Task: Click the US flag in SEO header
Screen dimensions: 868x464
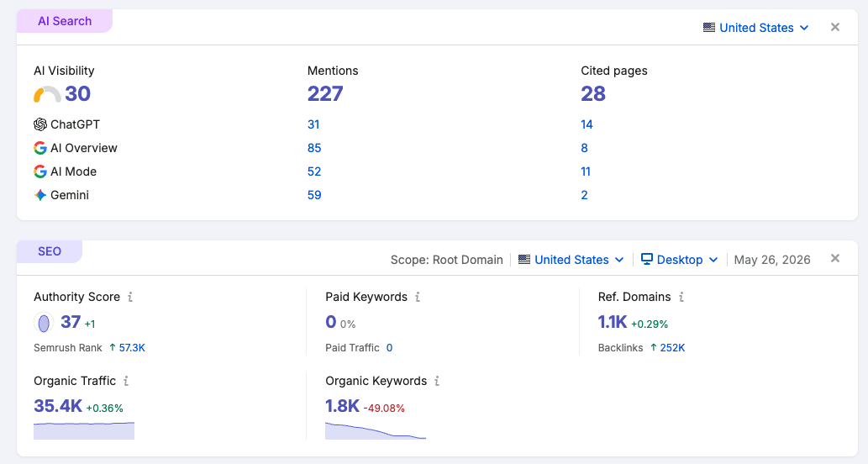Action: (524, 260)
